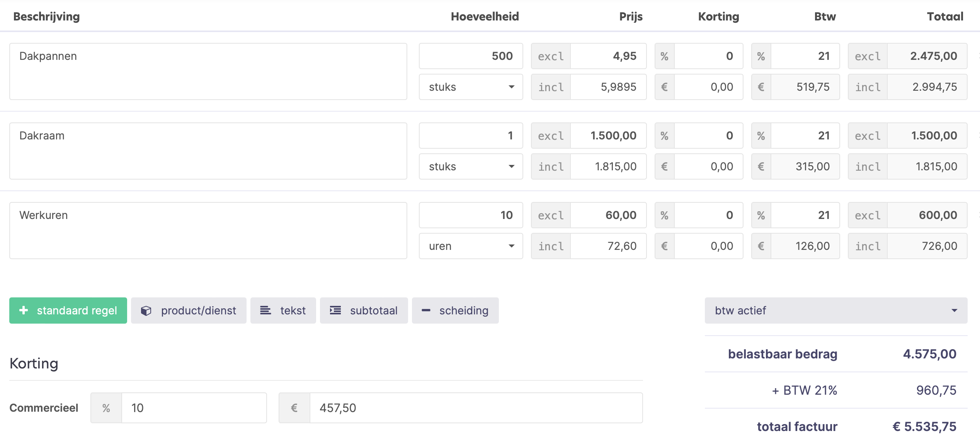The height and width of the screenshot is (448, 980).
Task: Edit the Dakraam description field
Action: pos(208,151)
